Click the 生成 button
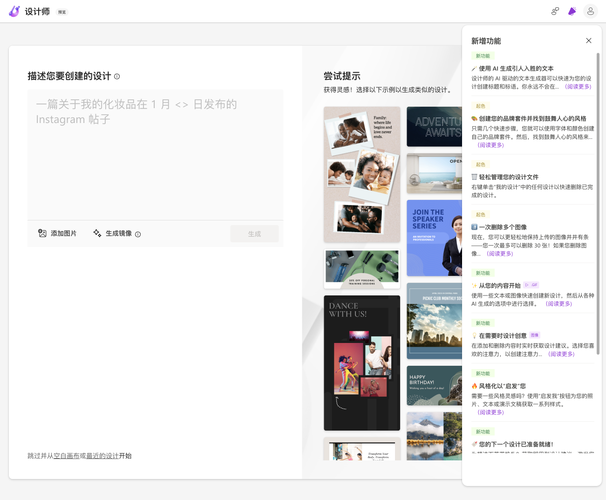The width and height of the screenshot is (606, 500). pos(255,233)
